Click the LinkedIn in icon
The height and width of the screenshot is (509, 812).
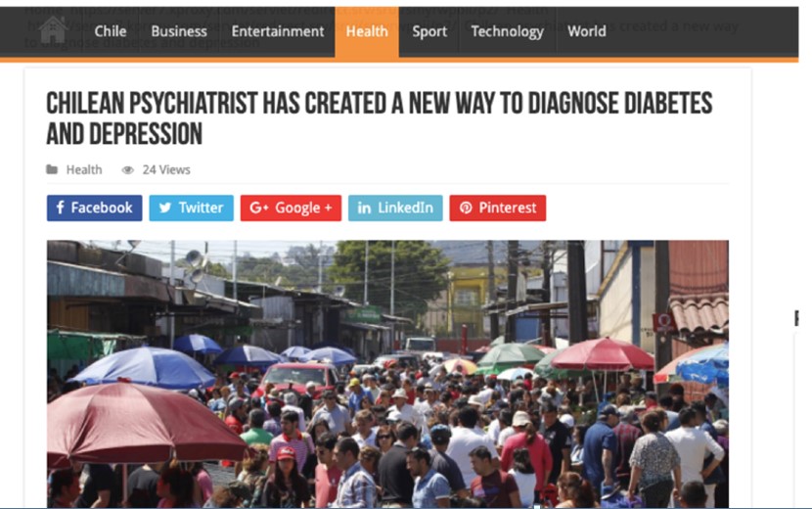[x=364, y=208]
